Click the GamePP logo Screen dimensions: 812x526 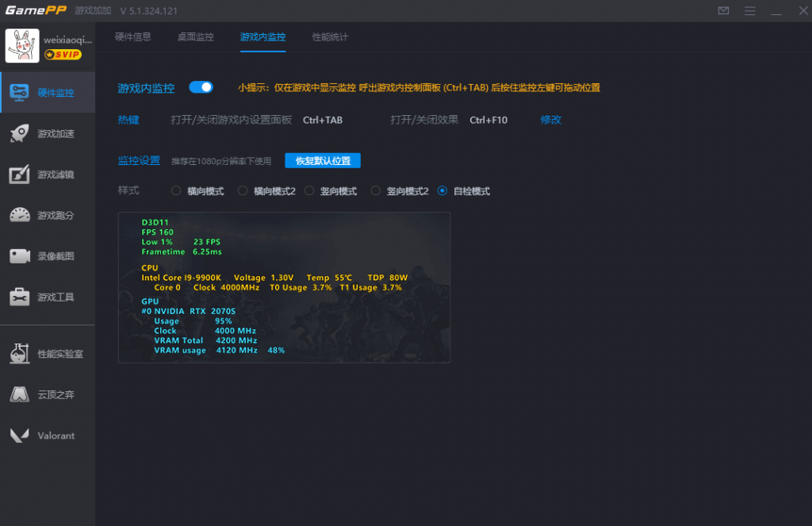click(36, 10)
